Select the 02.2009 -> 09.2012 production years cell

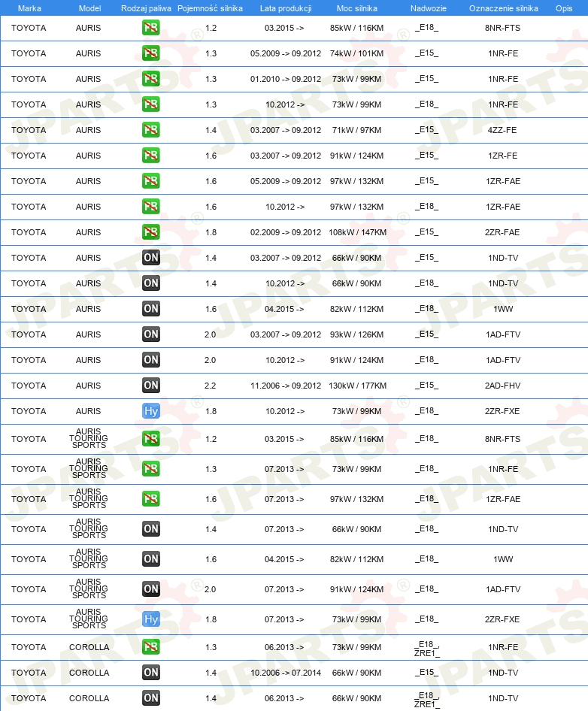(286, 232)
